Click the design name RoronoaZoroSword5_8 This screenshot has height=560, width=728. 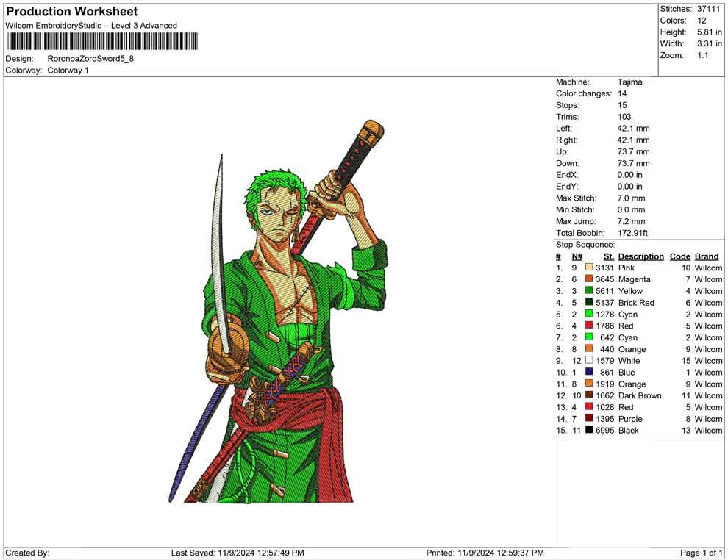pyautogui.click(x=91, y=59)
